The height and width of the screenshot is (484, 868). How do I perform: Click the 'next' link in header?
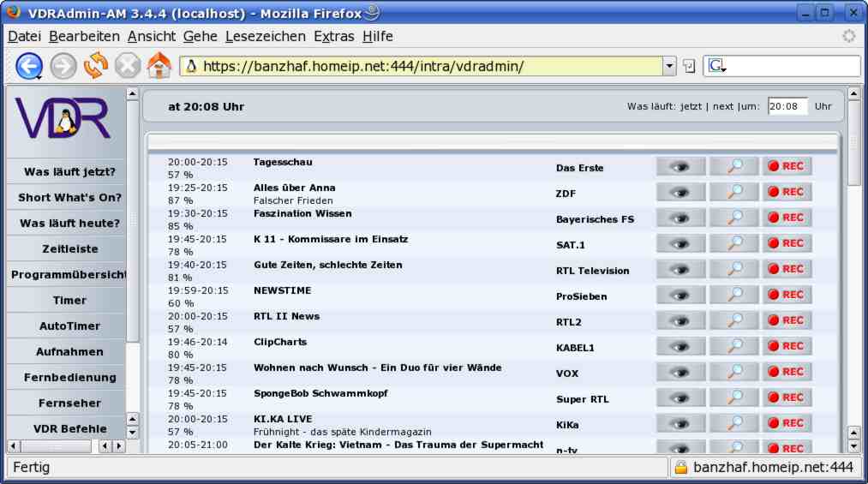[723, 107]
